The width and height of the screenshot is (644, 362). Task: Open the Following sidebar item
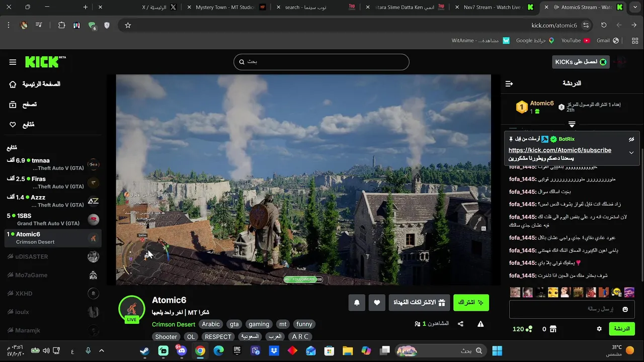tap(22, 124)
